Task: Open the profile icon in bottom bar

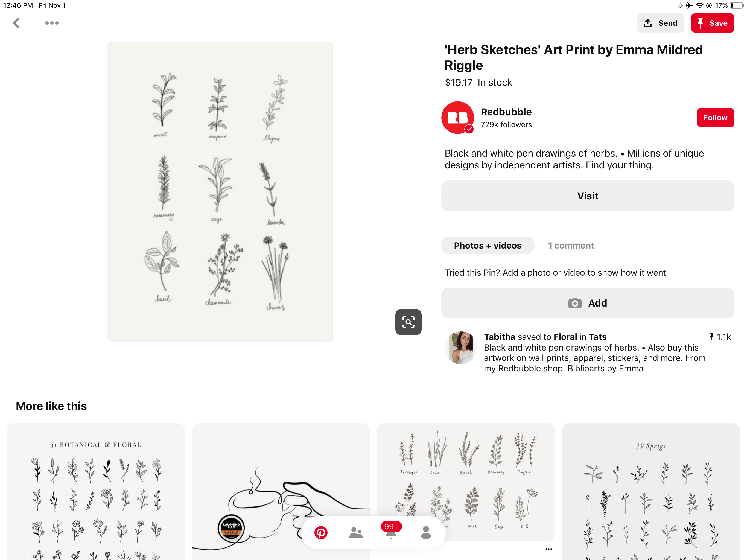Action: coord(426,533)
